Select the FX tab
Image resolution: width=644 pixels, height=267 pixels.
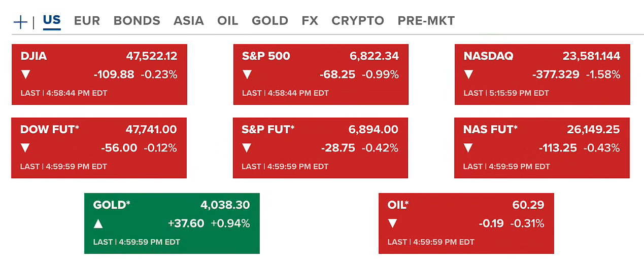click(310, 21)
